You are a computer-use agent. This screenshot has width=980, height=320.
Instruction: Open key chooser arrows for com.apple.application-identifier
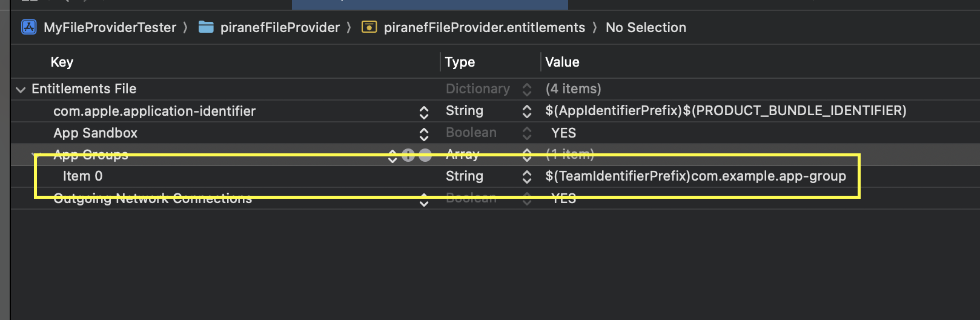pyautogui.click(x=424, y=112)
